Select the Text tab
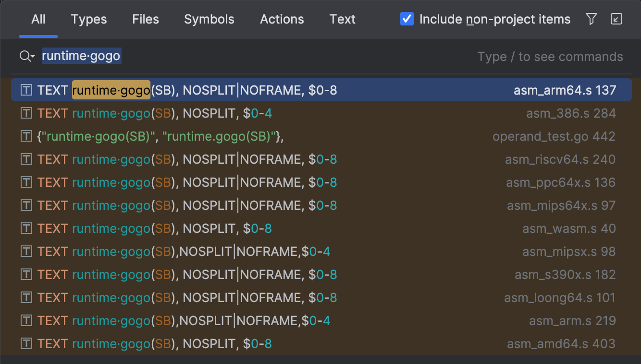This screenshot has width=641, height=364. coord(342,19)
